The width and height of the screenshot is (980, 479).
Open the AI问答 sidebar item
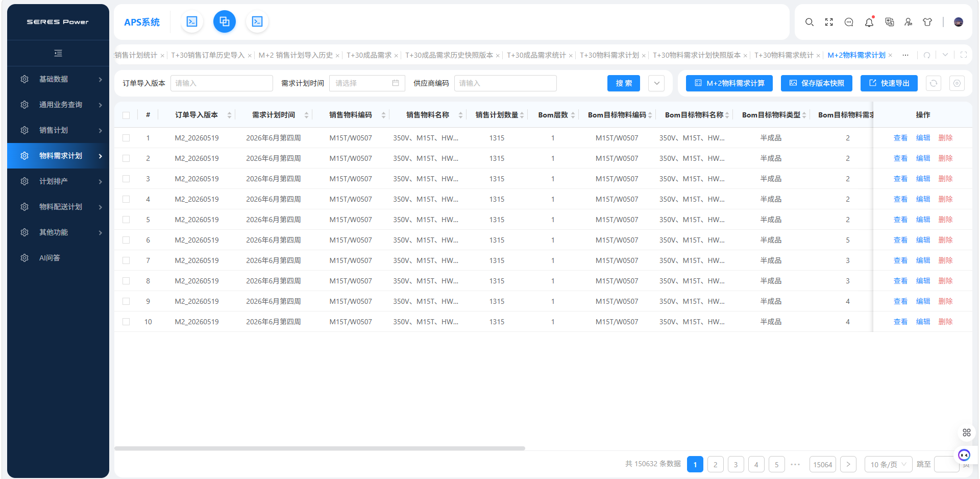(58, 258)
